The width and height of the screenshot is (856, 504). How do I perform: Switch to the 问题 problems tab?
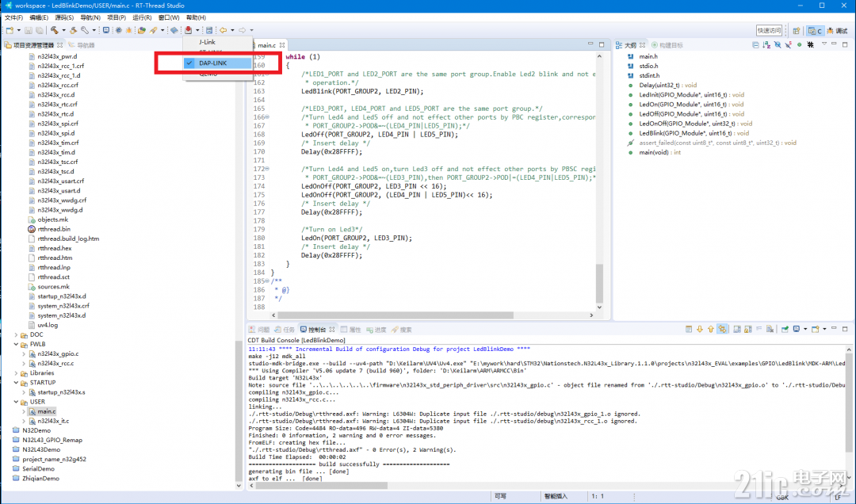(x=260, y=330)
